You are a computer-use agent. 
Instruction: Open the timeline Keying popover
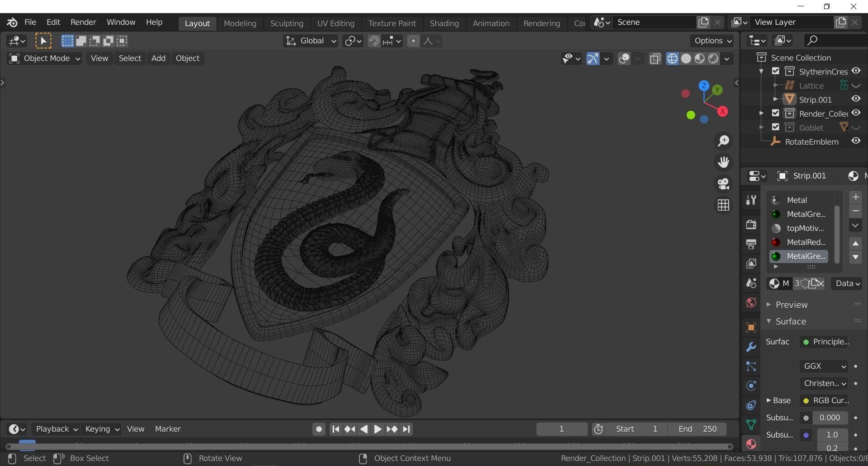(x=102, y=429)
